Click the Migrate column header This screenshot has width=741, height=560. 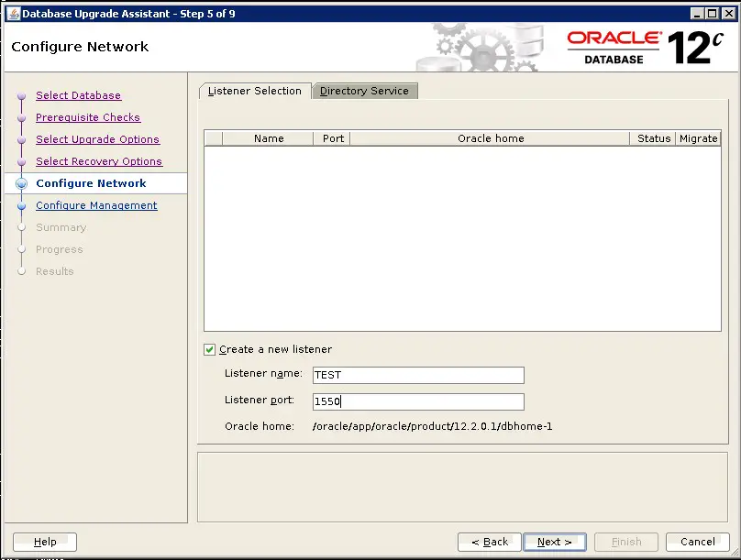[699, 138]
